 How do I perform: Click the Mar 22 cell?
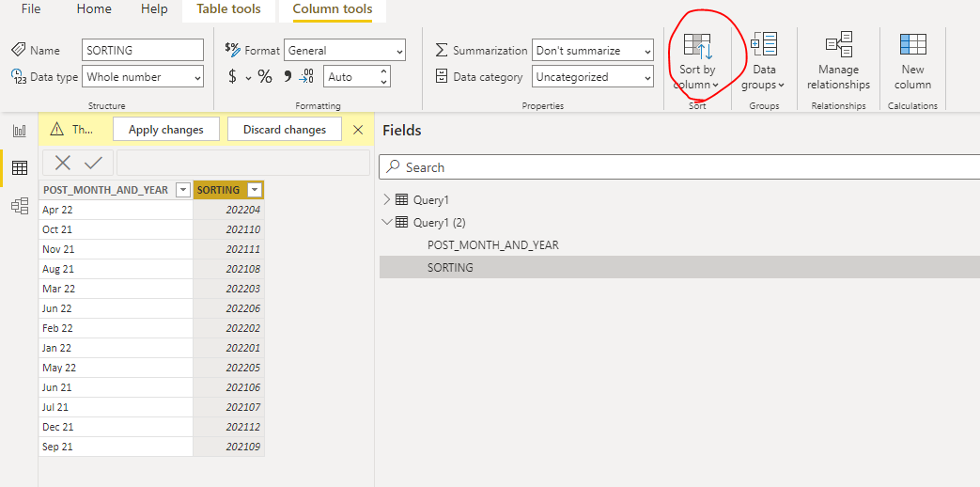pos(116,289)
